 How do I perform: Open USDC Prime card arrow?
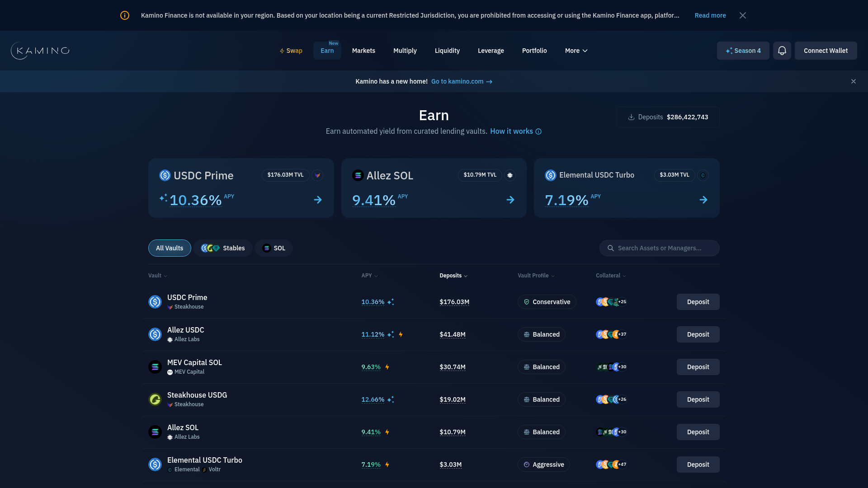coord(318,200)
